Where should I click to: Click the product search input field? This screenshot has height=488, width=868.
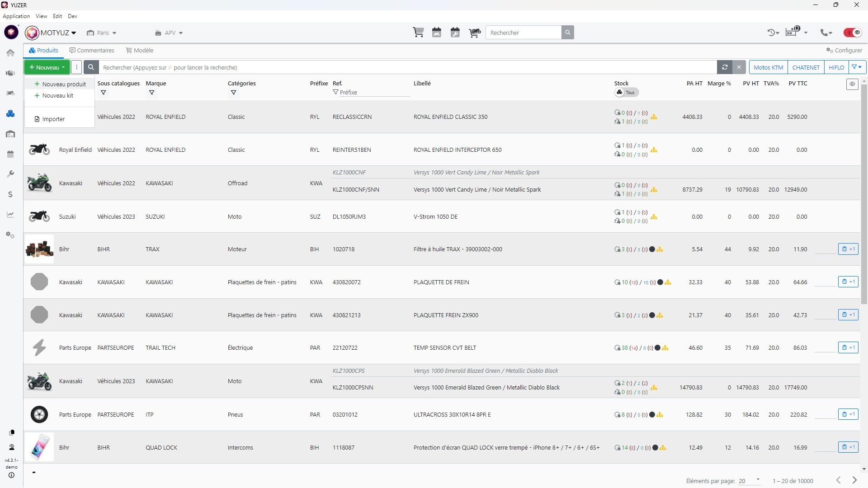407,67
